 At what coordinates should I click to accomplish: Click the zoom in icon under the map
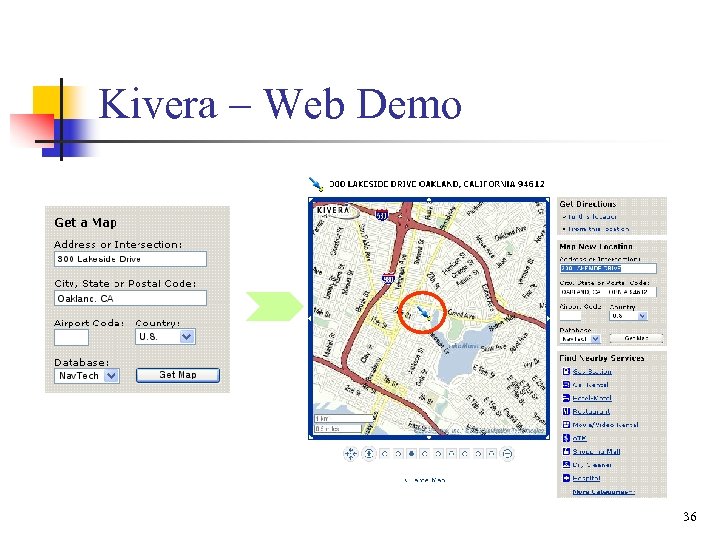tap(368, 454)
